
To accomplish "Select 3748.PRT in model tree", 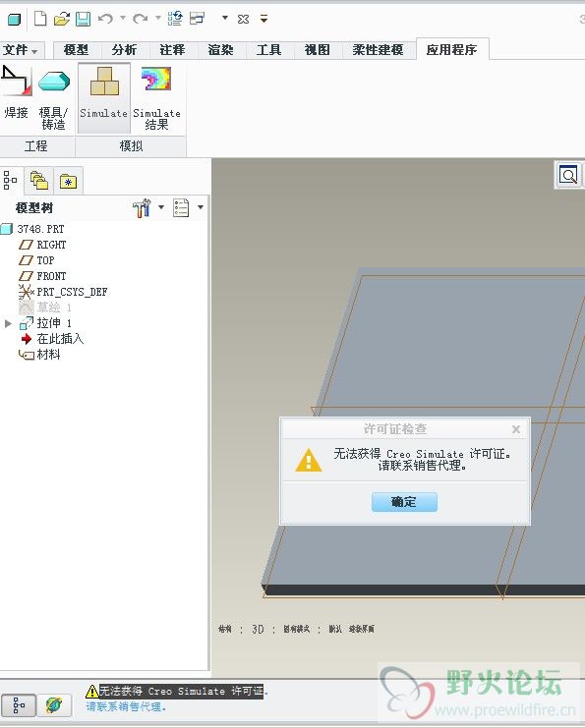I will (x=40, y=229).
